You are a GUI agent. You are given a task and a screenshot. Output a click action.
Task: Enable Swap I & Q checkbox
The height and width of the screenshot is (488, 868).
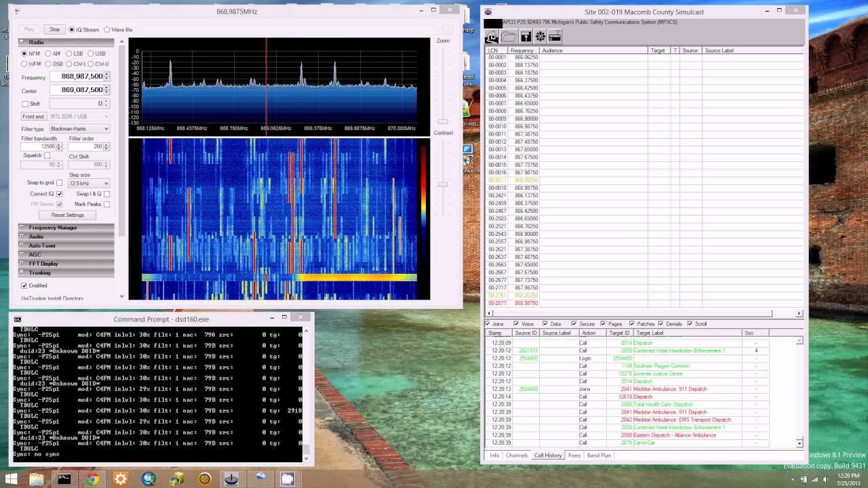106,194
